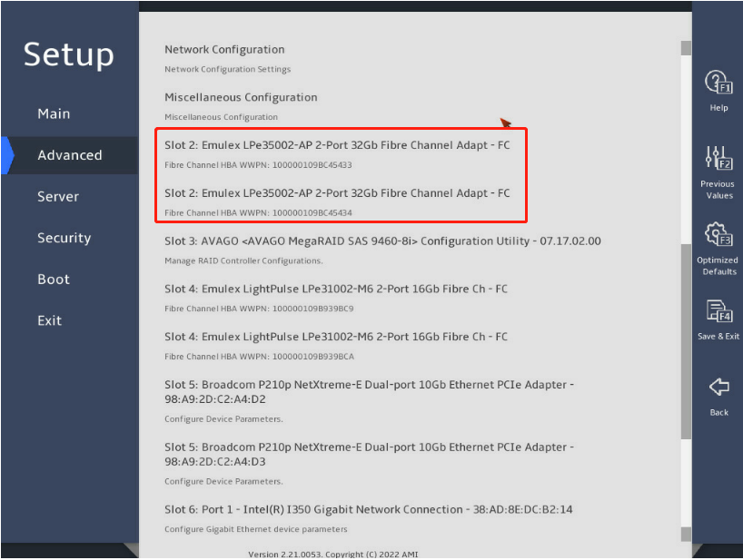
Task: Click the scrollbar up arrow
Action: click(686, 48)
